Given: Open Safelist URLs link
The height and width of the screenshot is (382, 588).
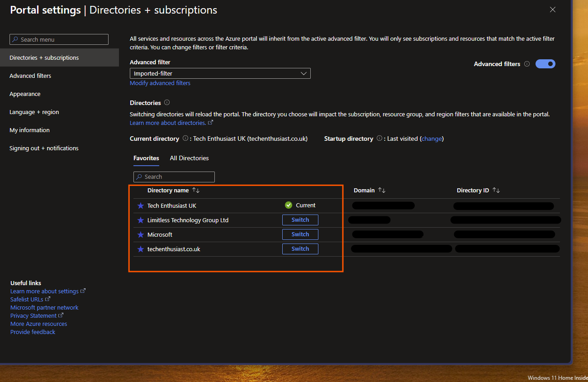Looking at the screenshot, I should point(30,299).
